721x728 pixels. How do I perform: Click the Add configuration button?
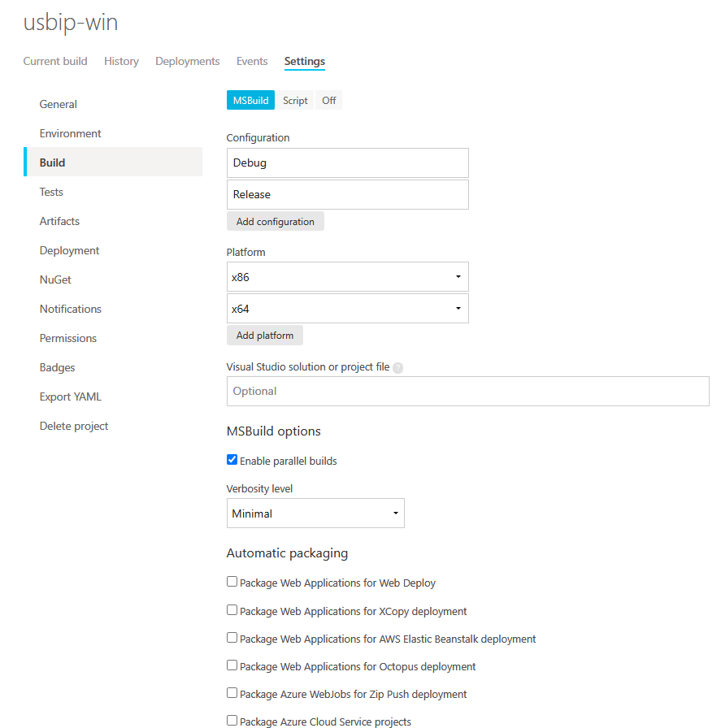click(275, 221)
